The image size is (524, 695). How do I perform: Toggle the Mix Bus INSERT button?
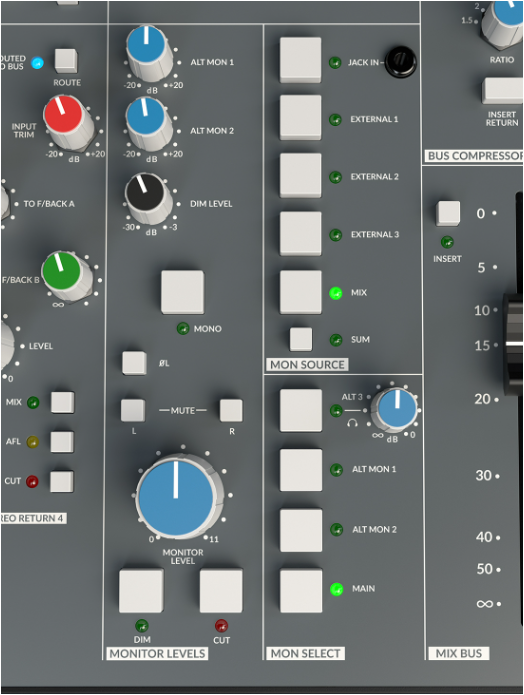(448, 213)
